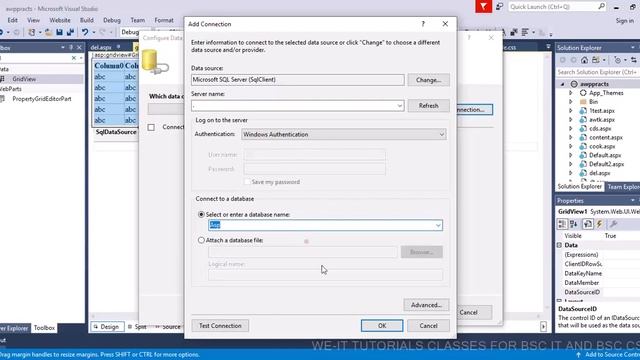The width and height of the screenshot is (640, 360).
Task: Select content.aspx in Solution Explorer
Action: click(606, 138)
